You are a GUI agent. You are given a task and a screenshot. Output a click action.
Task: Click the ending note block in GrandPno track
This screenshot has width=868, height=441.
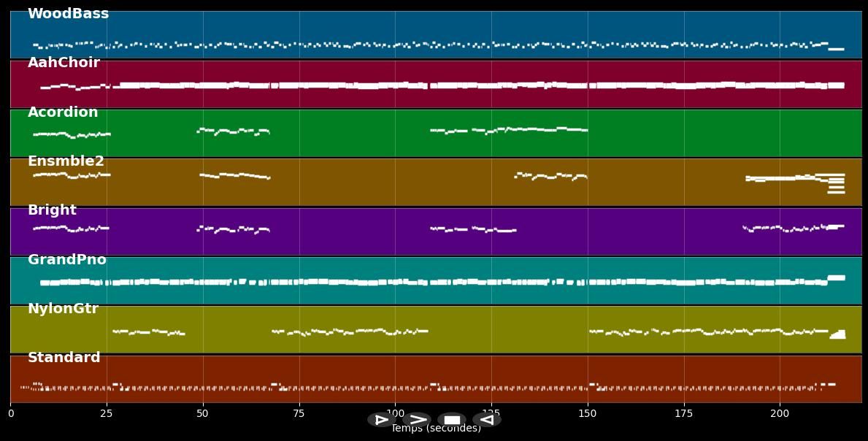[836, 277]
